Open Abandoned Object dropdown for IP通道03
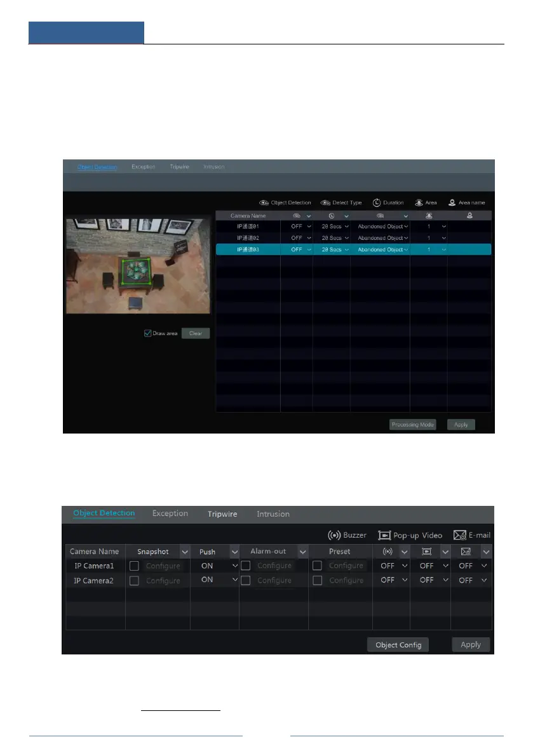Image resolution: width=533 pixels, height=756 pixels. 383,249
